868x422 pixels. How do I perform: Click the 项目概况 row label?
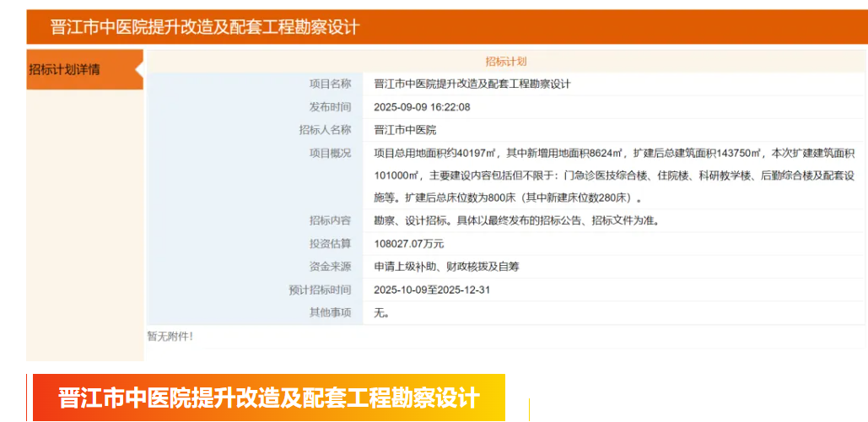click(330, 153)
